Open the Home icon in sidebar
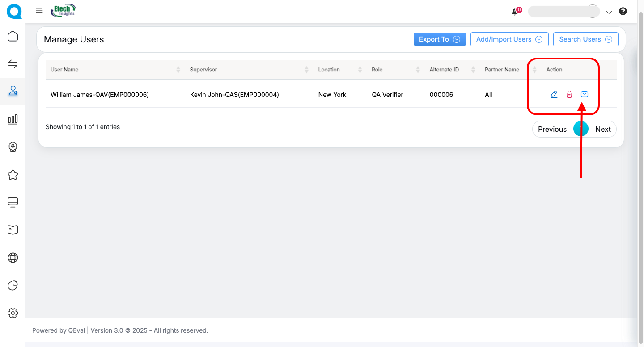Screen dimensions: 644x347 pyautogui.click(x=13, y=36)
